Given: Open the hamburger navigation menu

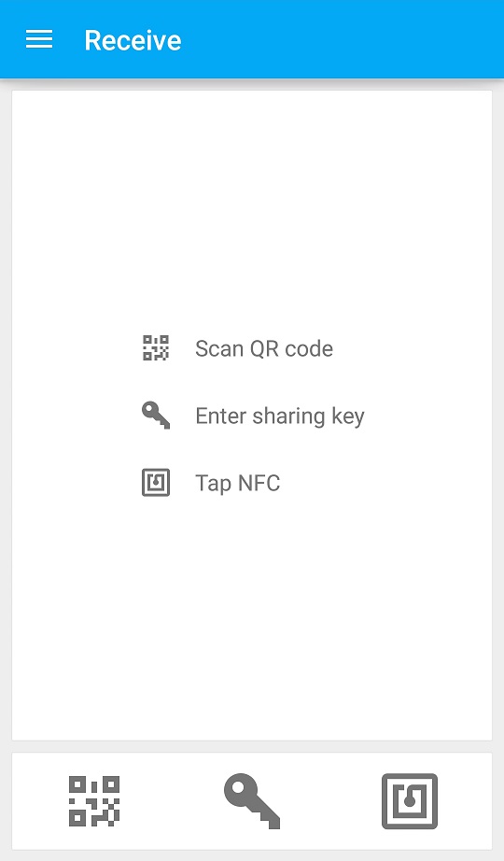Looking at the screenshot, I should pyautogui.click(x=39, y=39).
